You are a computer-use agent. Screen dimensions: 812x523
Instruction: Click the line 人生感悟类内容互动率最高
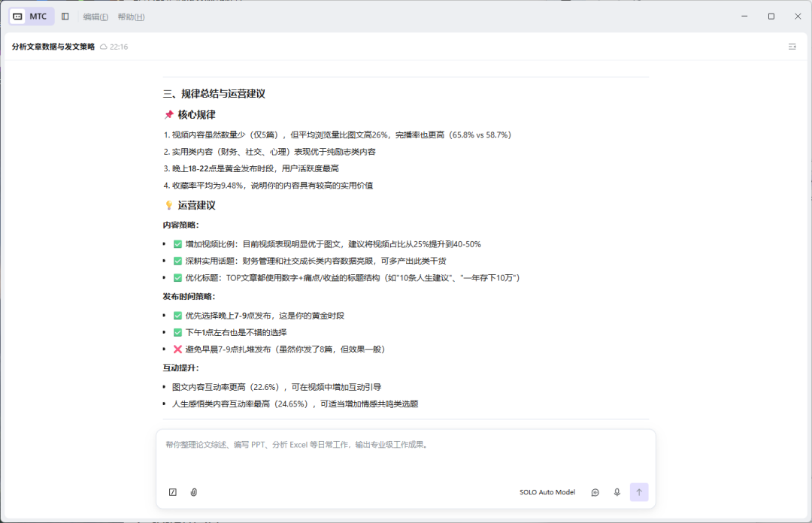click(295, 404)
